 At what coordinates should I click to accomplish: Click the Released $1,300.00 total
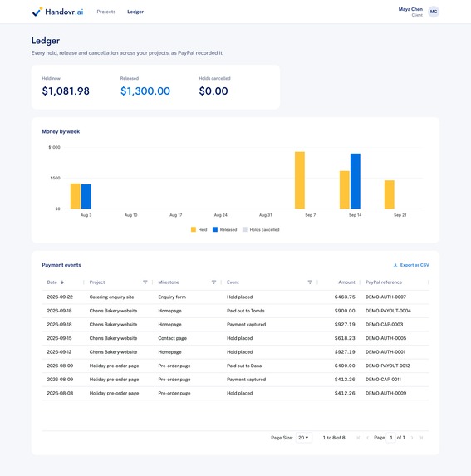(145, 91)
